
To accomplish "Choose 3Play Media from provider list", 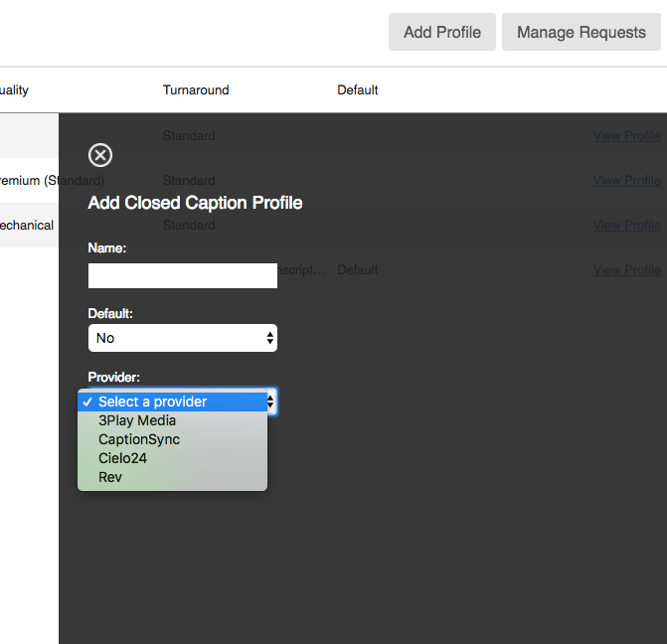I will click(137, 420).
